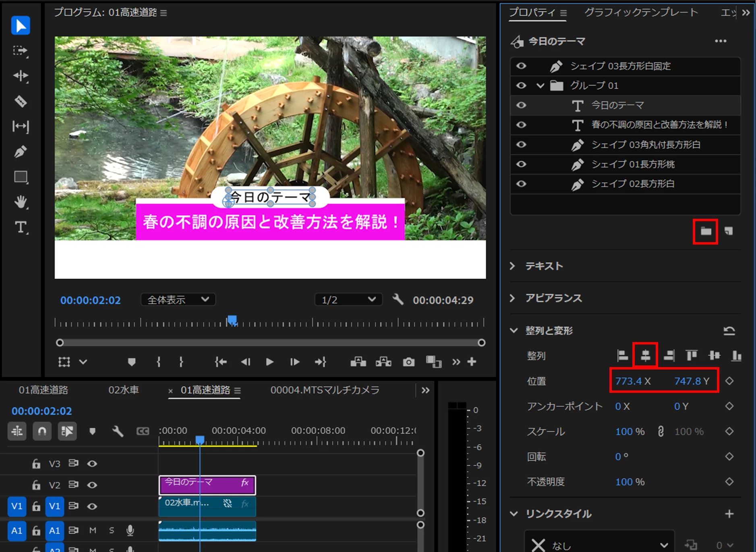The image size is (756, 552).
Task: Reset the Align and Transform section
Action: click(x=729, y=331)
